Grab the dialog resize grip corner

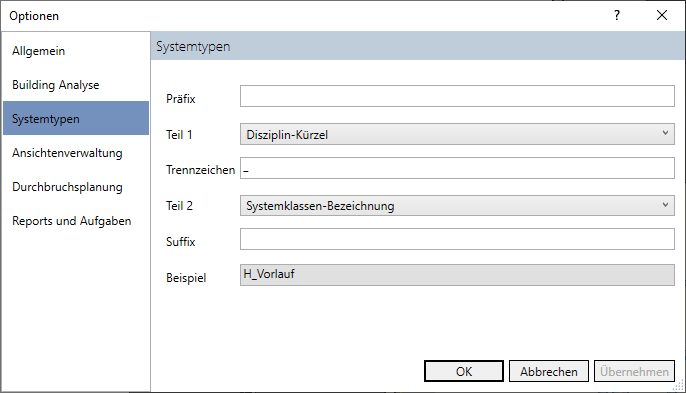coord(679,386)
